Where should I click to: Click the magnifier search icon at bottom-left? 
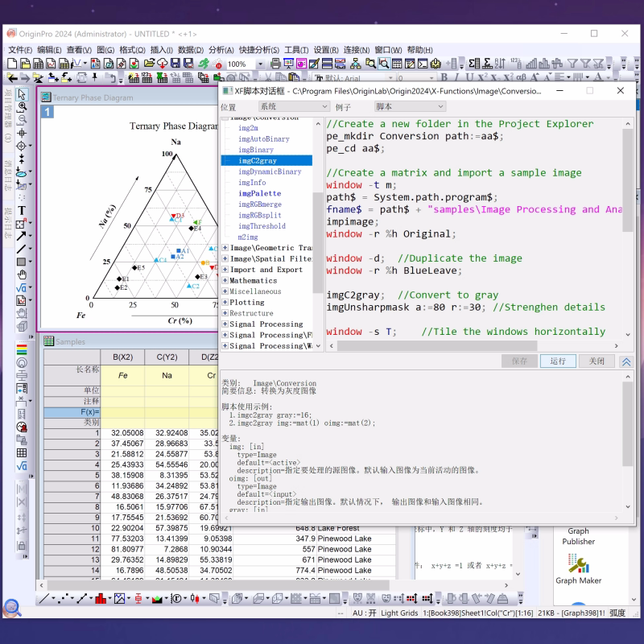click(x=12, y=609)
